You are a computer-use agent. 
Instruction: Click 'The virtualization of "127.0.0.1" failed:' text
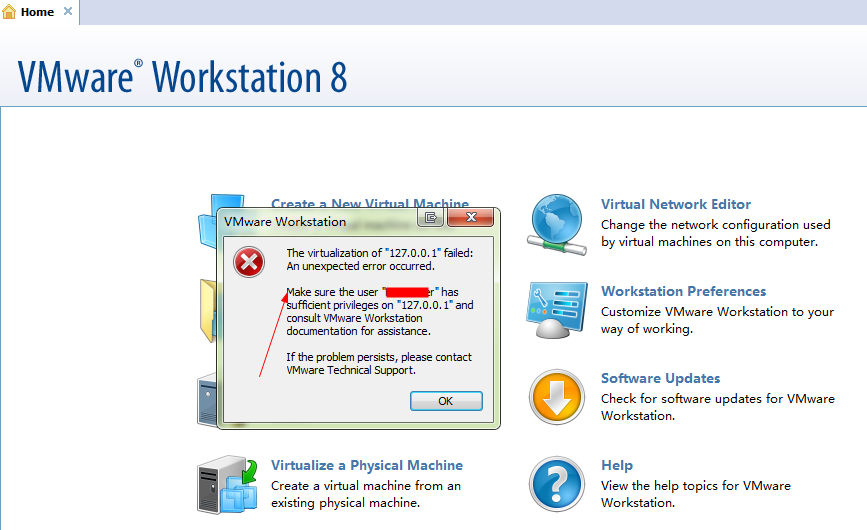tap(379, 253)
